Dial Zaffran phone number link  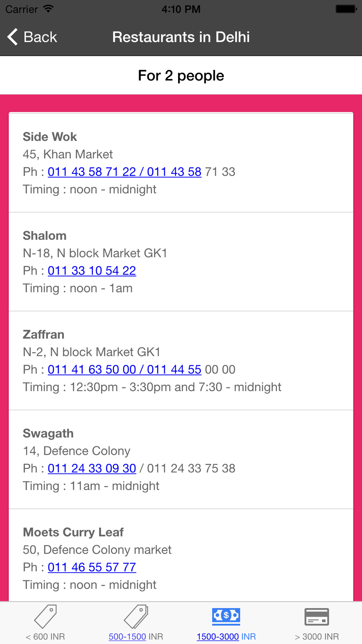(125, 369)
